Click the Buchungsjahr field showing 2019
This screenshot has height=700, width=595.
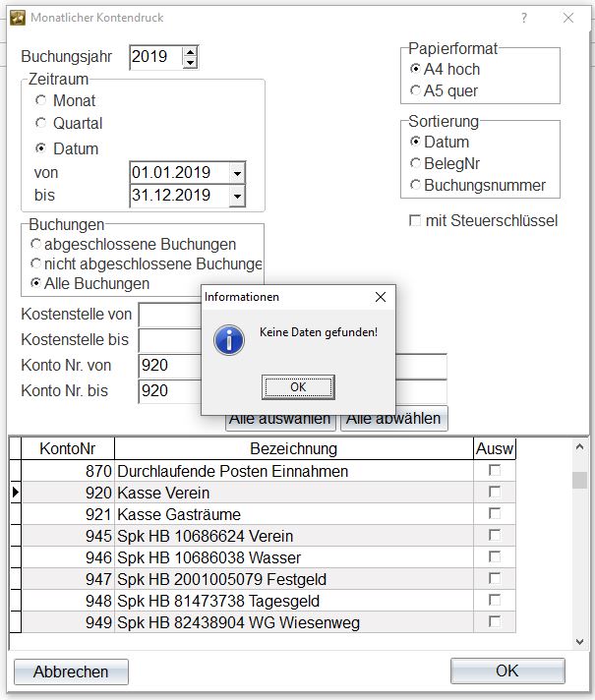click(x=156, y=57)
